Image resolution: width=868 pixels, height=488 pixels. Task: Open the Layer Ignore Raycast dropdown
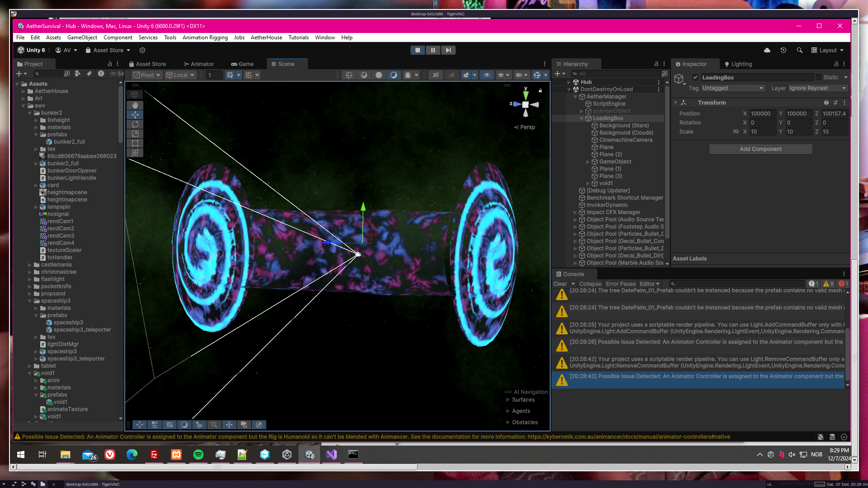[x=817, y=88]
